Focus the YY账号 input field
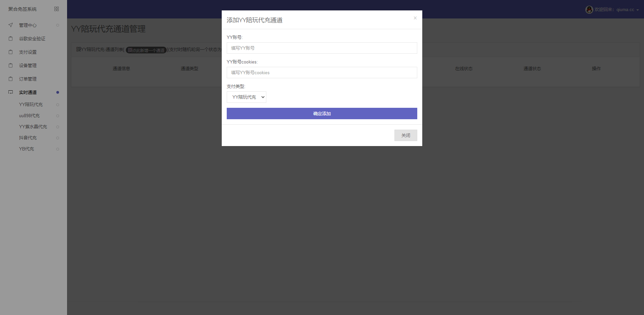 tap(322, 48)
